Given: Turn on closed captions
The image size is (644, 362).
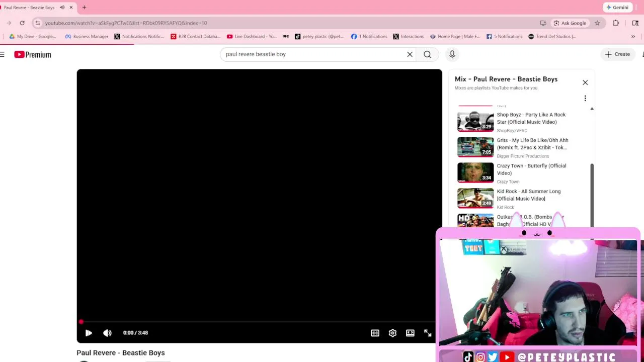Looking at the screenshot, I should click(x=375, y=333).
